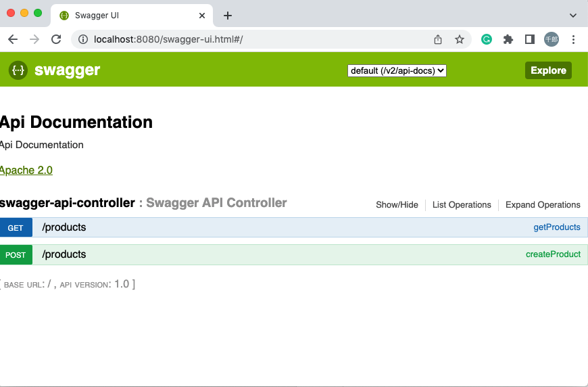This screenshot has height=387, width=588.
Task: Open the tab search chevron
Action: tap(572, 16)
